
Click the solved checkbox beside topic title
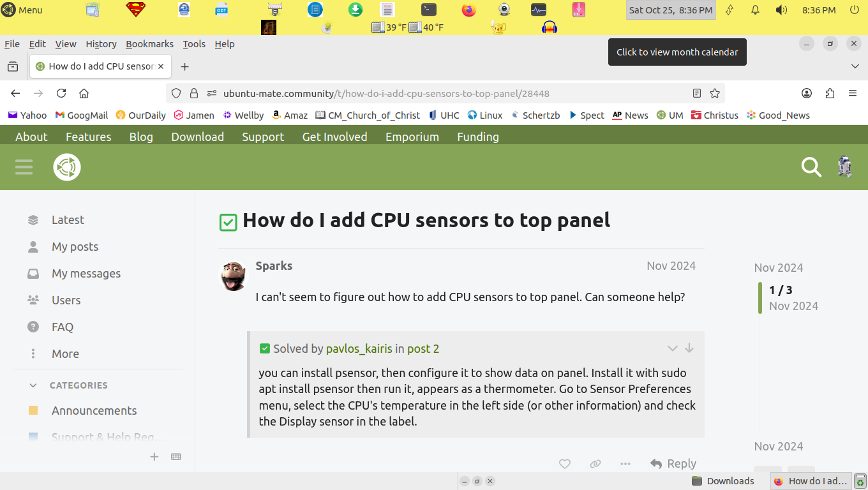tap(228, 221)
